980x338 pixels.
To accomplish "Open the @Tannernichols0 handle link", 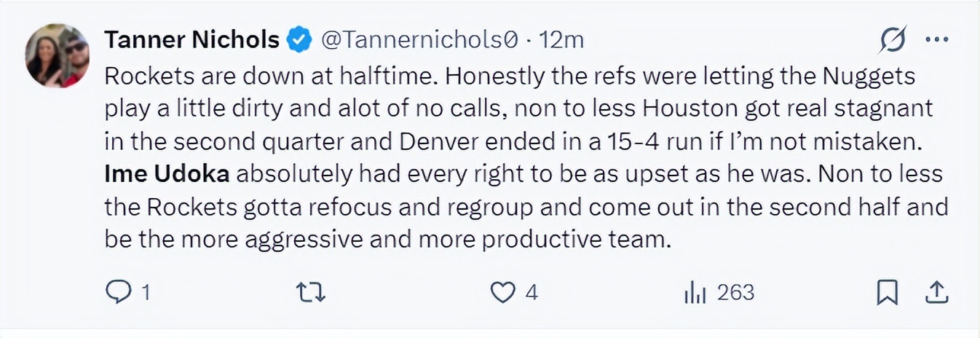I will [419, 40].
